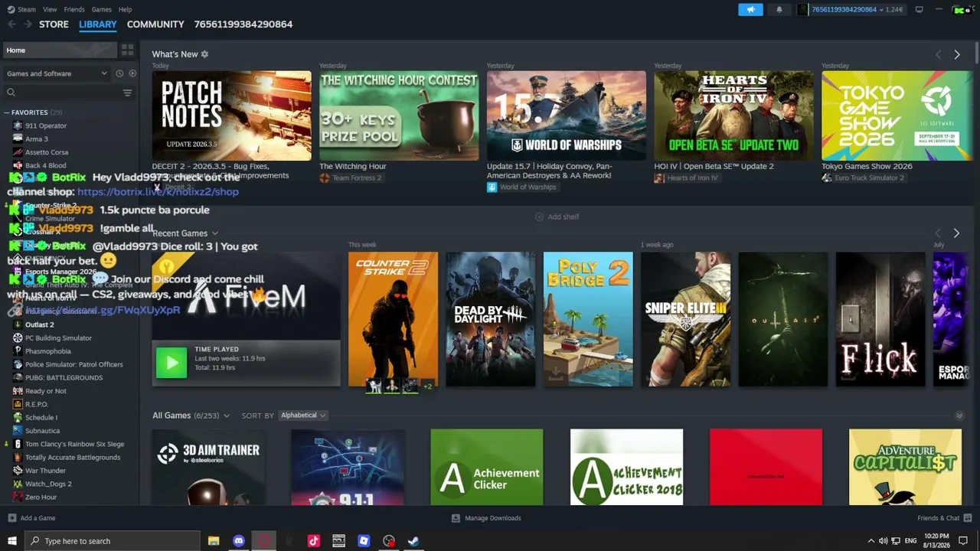Open the Games menu
980x551 pixels.
click(102, 9)
